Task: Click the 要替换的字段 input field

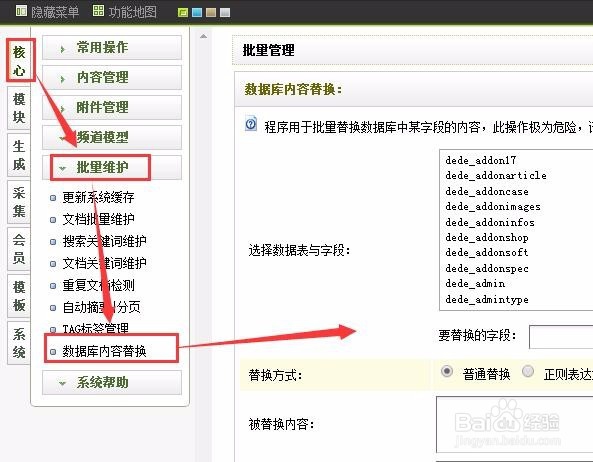Action: click(x=561, y=336)
